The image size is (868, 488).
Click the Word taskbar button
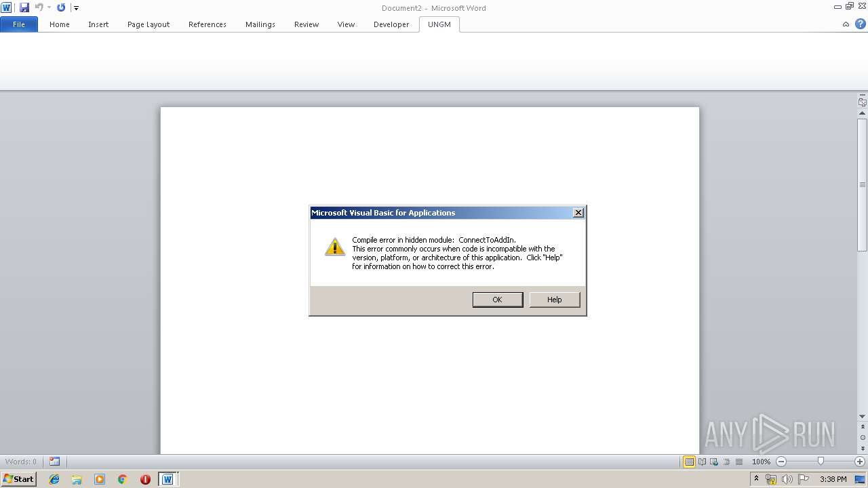[x=167, y=479]
